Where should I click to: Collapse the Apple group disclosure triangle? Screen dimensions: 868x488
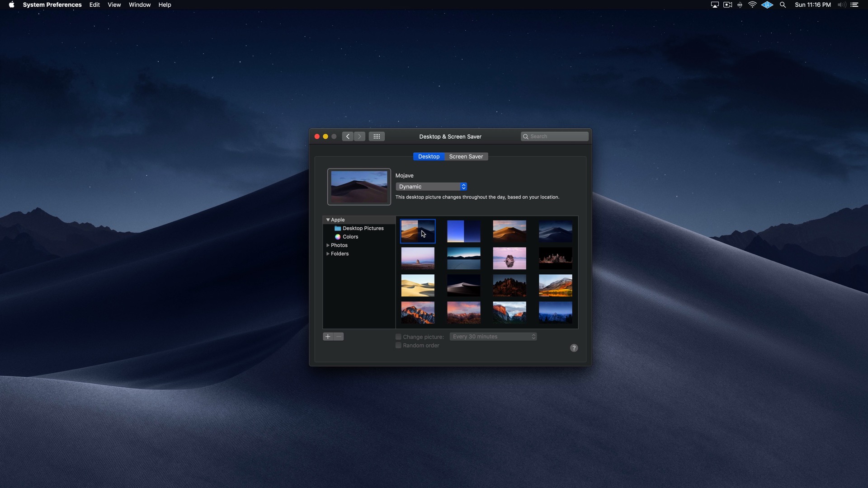(x=328, y=220)
